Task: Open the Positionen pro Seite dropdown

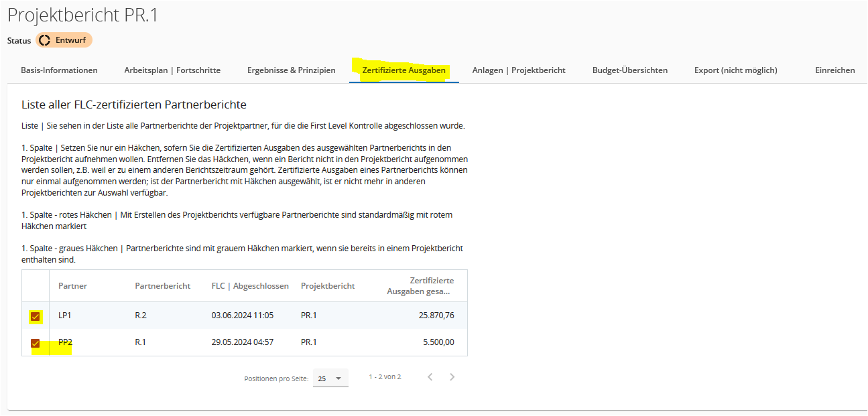Action: tap(330, 378)
